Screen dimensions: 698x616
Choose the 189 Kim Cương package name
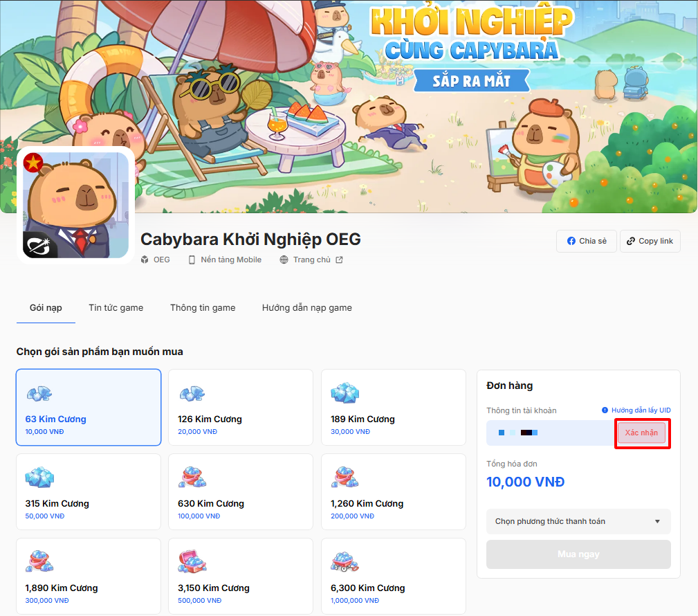362,419
